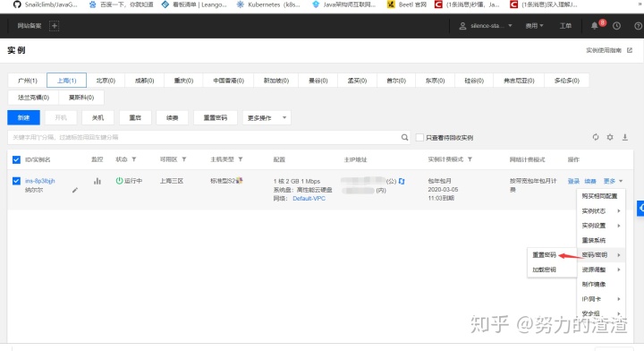The image size is (644, 351).
Task: Click 登录 in the instance row
Action: (x=573, y=181)
